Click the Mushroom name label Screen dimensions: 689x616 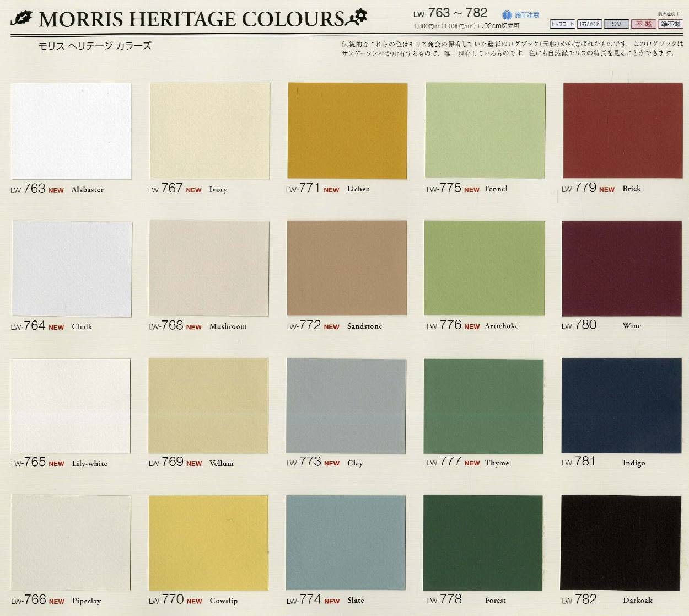coord(228,326)
